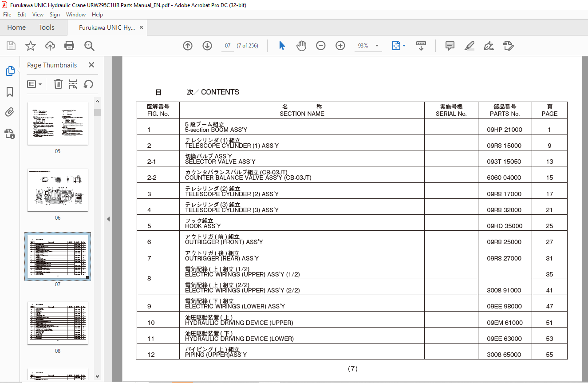Image resolution: width=588 pixels, height=383 pixels.
Task: Select page 07 thumbnail
Action: pos(58,257)
